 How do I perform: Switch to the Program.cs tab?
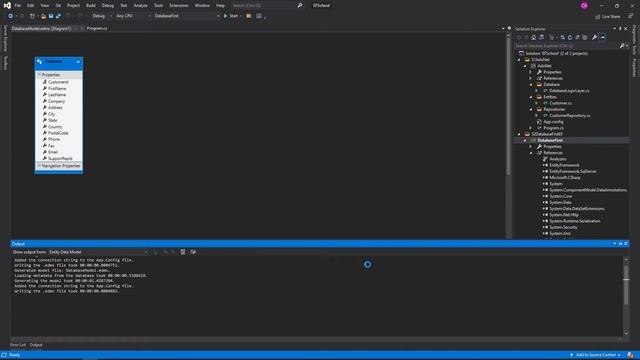click(97, 29)
